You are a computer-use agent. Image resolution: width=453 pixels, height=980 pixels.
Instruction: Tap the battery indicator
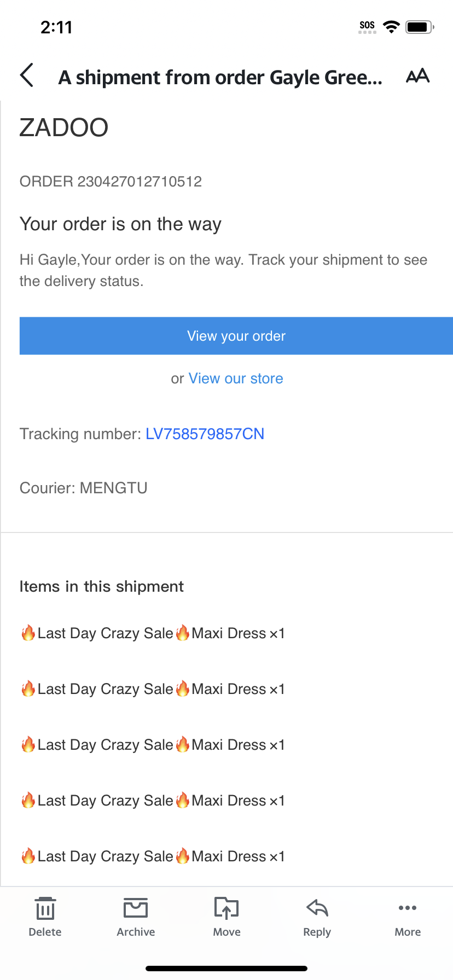[x=420, y=27]
